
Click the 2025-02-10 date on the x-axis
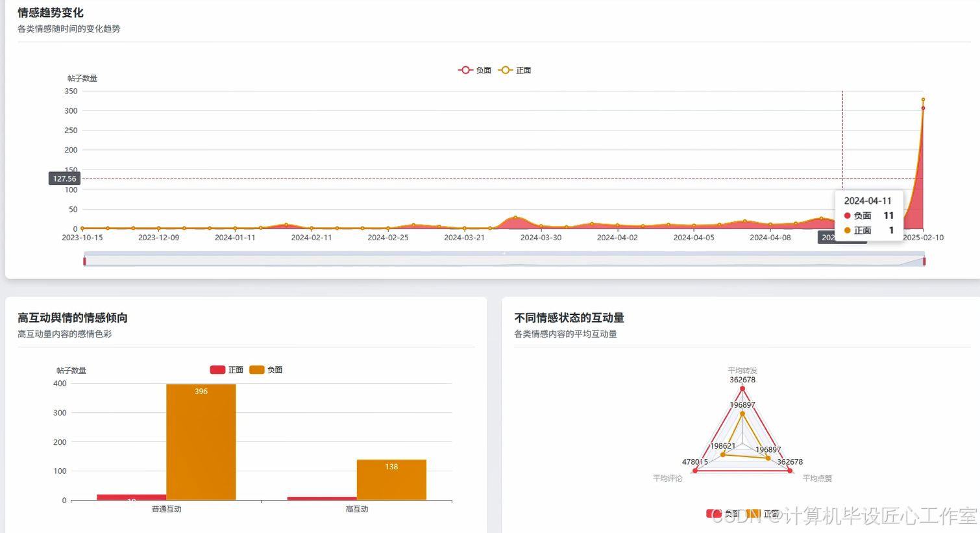click(x=923, y=238)
